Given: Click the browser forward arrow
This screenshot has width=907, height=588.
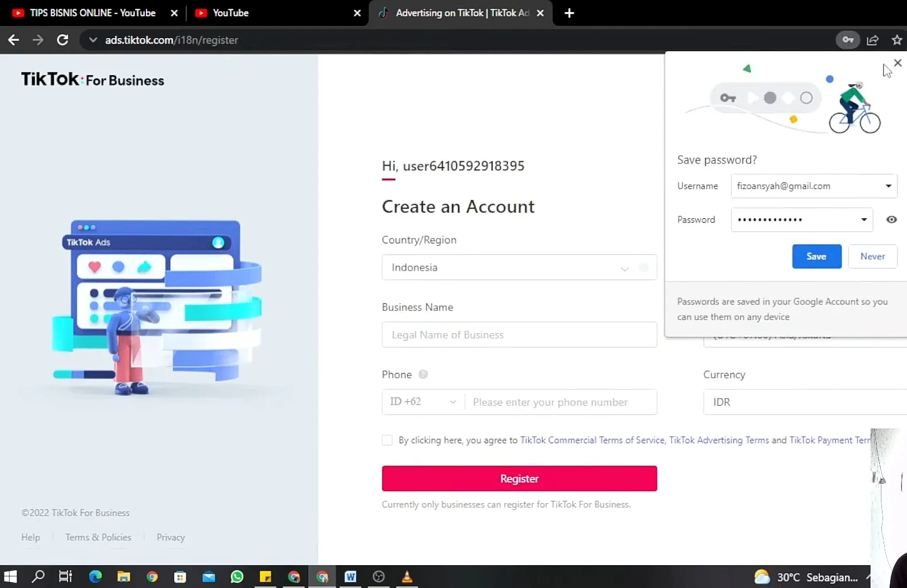Looking at the screenshot, I should pos(38,40).
